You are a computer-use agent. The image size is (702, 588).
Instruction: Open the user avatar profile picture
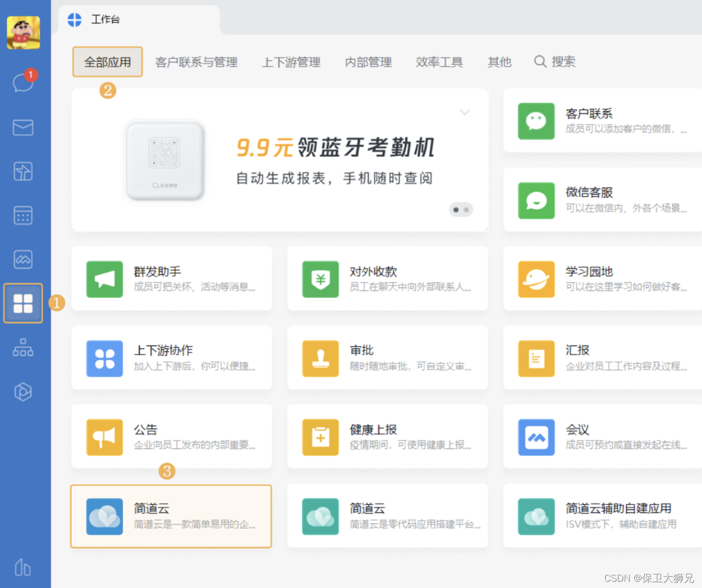(24, 32)
